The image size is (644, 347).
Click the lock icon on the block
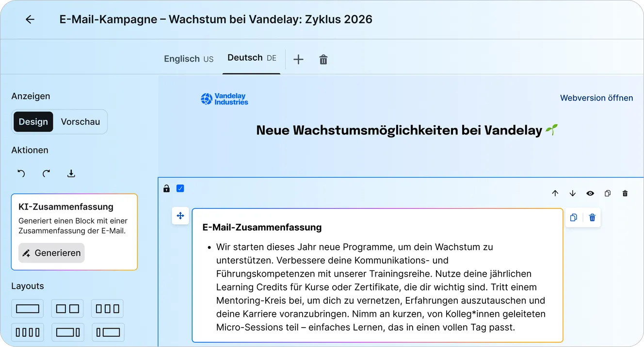[166, 188]
